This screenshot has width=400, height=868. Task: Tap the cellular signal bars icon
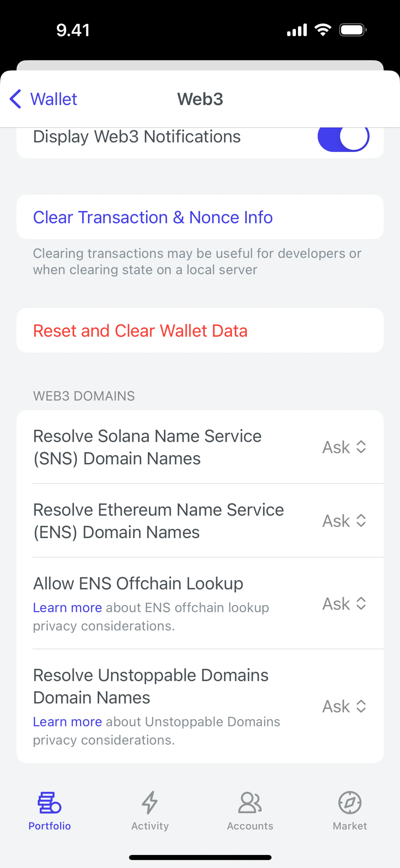coord(297,30)
